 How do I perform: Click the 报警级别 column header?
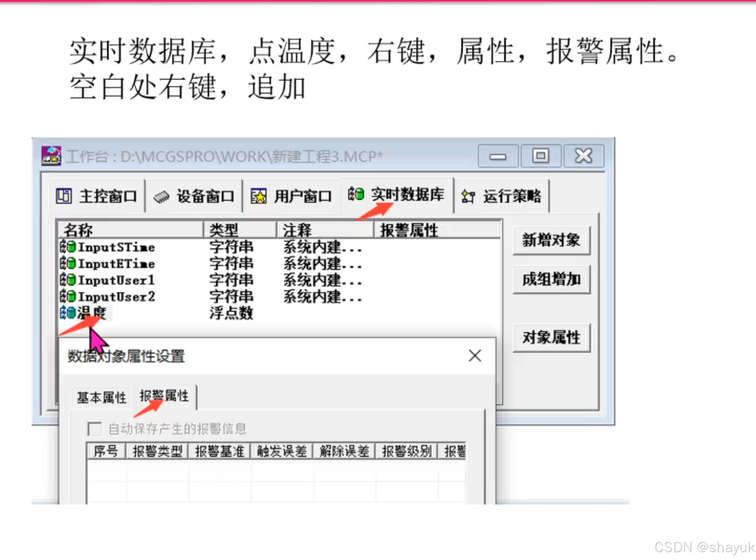coord(406,451)
